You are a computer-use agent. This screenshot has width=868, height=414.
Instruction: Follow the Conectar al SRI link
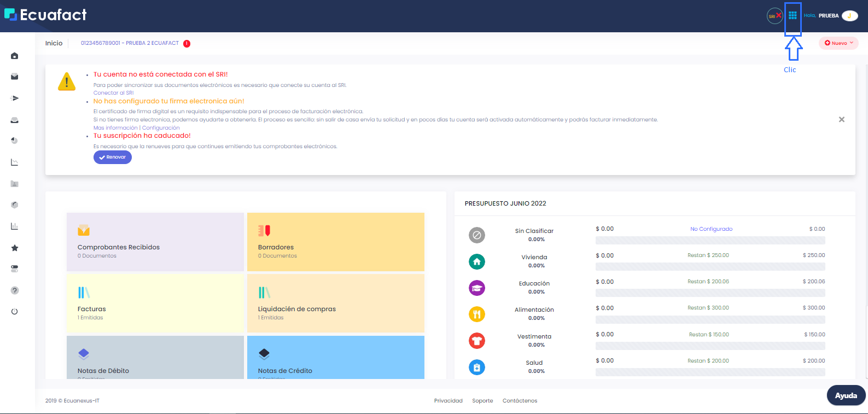click(113, 93)
